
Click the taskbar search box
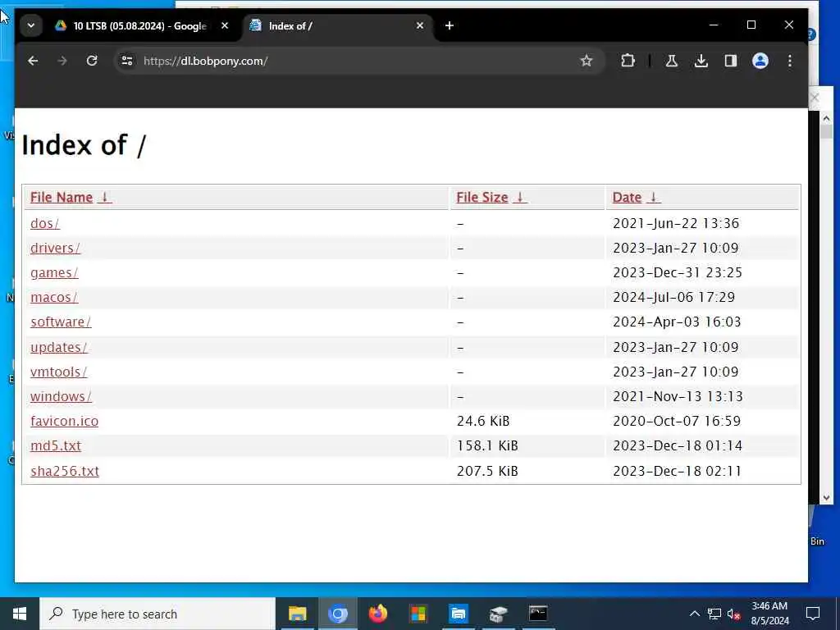tap(157, 614)
